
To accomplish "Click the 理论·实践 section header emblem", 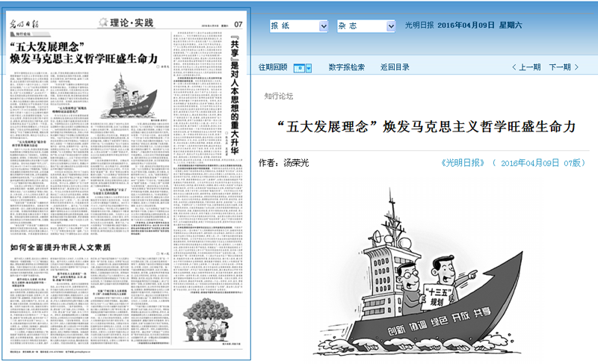I will [x=105, y=23].
